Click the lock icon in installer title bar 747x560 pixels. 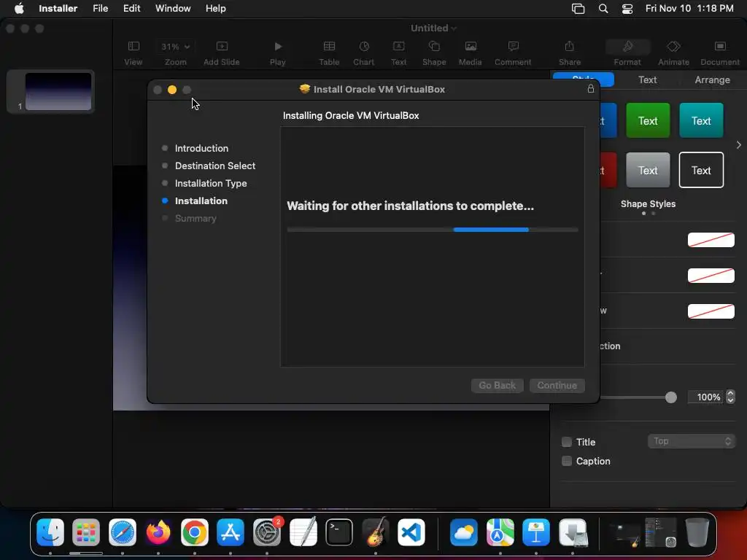(591, 89)
